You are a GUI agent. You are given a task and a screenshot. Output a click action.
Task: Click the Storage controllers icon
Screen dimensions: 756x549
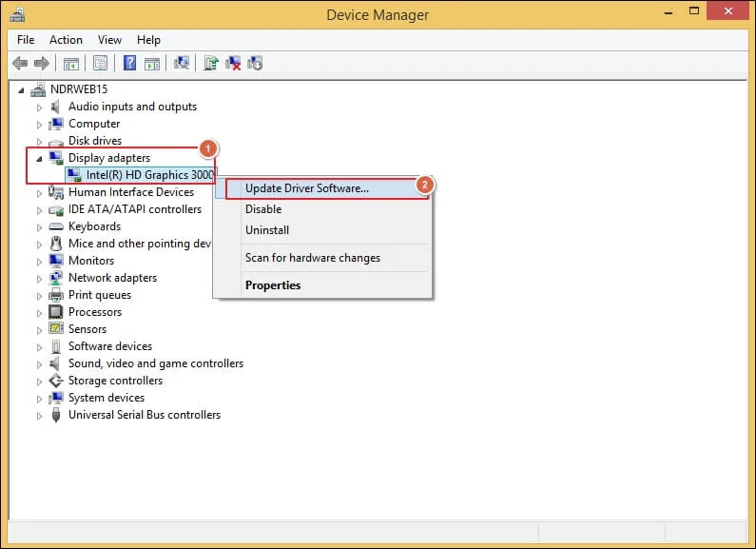click(x=56, y=381)
